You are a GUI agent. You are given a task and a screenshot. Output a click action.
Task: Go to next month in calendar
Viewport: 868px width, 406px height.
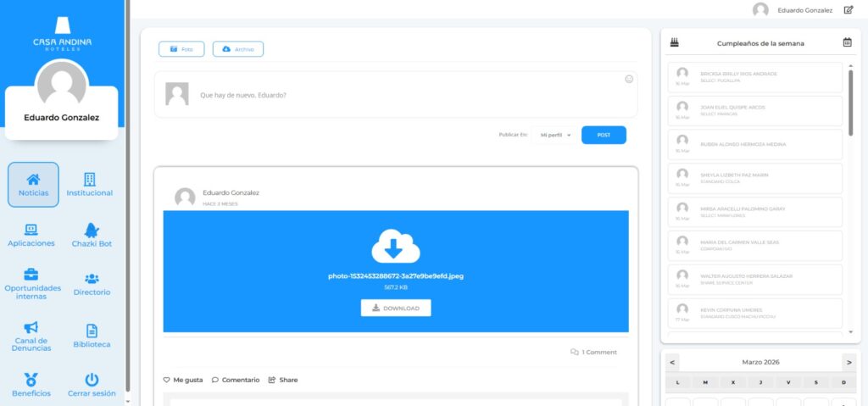pyautogui.click(x=849, y=362)
